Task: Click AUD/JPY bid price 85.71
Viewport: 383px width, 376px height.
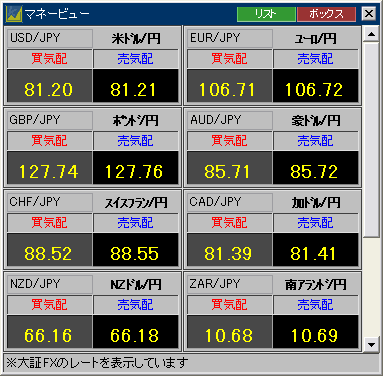Action: [x=230, y=168]
